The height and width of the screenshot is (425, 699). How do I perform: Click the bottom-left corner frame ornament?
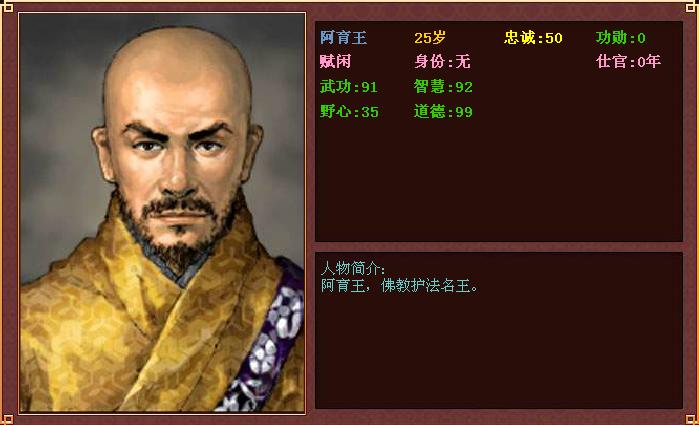pyautogui.click(x=7, y=419)
